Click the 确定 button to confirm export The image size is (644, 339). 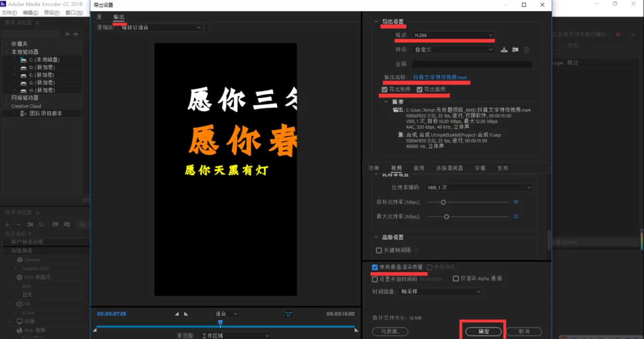click(x=482, y=331)
